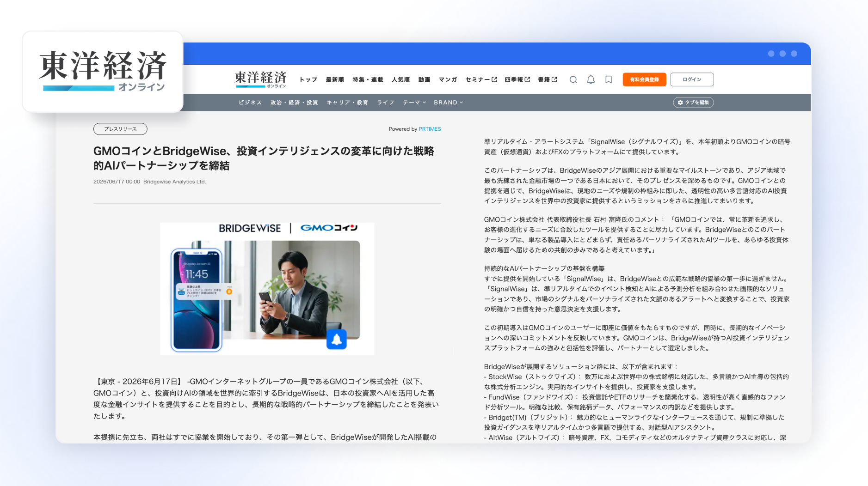Click the large 東洋経済オンライン logo card
Image resolution: width=868 pixels, height=486 pixels.
tap(103, 72)
